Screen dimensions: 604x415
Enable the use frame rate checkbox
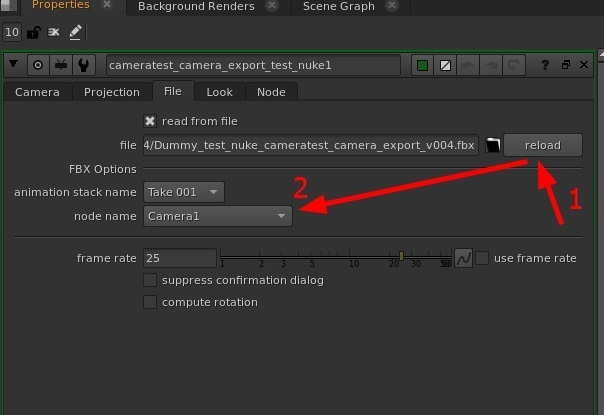coord(482,258)
